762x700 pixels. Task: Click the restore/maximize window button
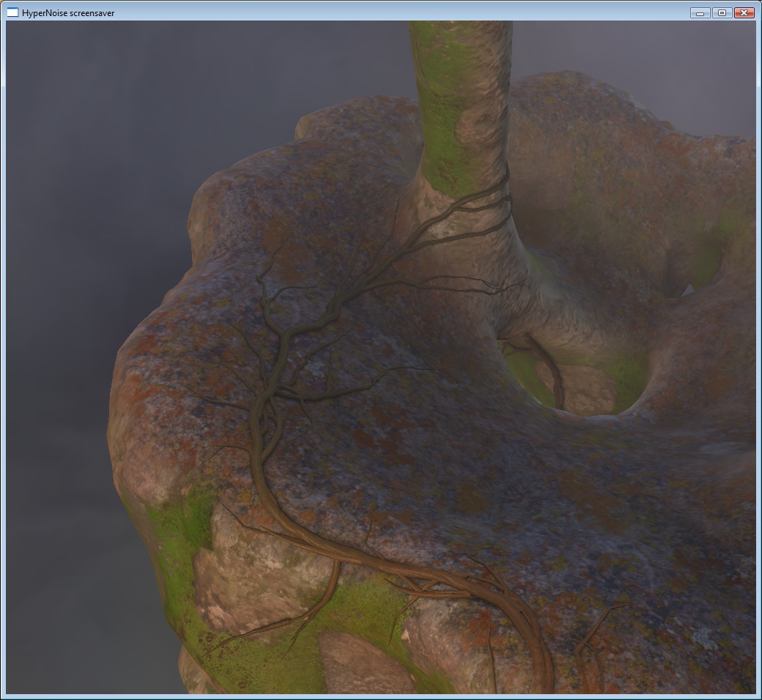point(722,12)
